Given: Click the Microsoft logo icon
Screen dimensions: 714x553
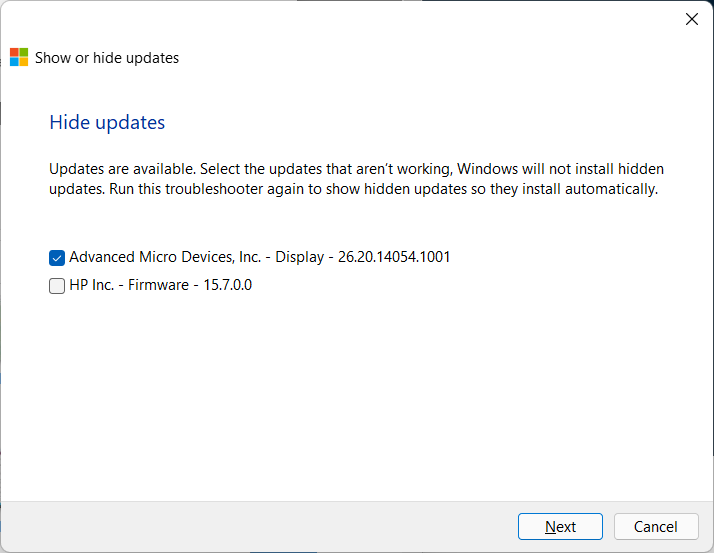Looking at the screenshot, I should (19, 57).
